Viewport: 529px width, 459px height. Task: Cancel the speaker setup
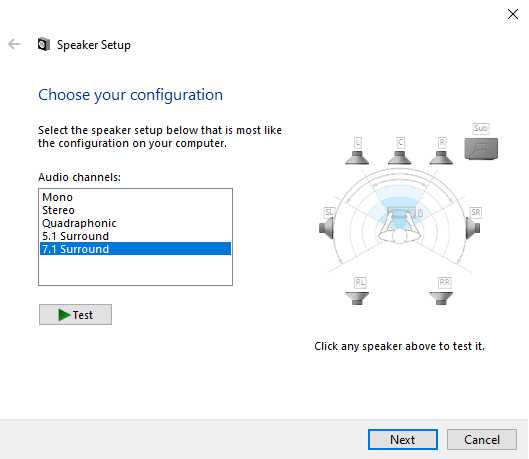(482, 439)
